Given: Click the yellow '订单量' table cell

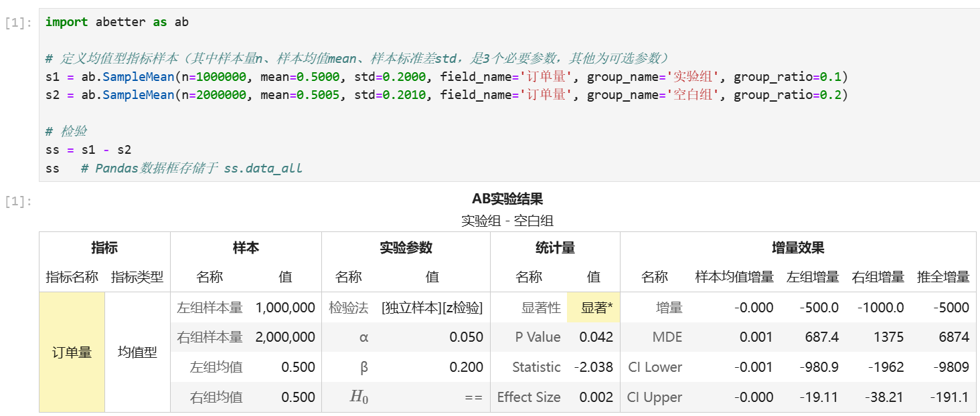Looking at the screenshot, I should [x=72, y=352].
